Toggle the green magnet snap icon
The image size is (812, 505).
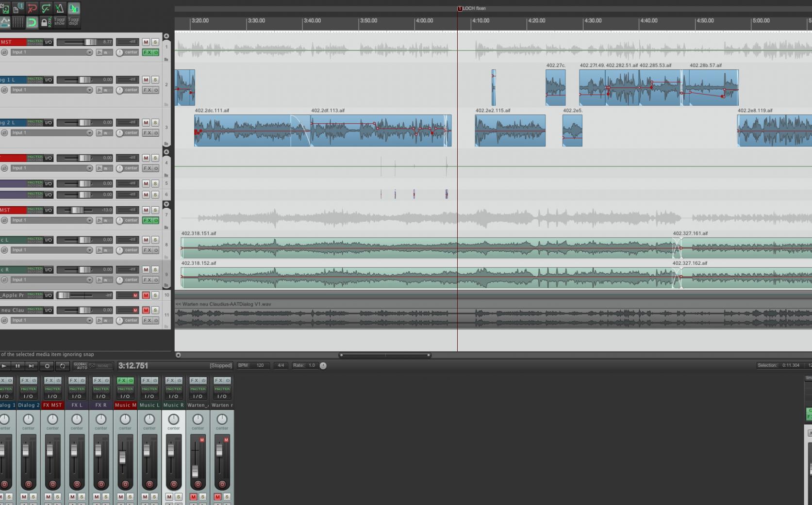point(32,22)
